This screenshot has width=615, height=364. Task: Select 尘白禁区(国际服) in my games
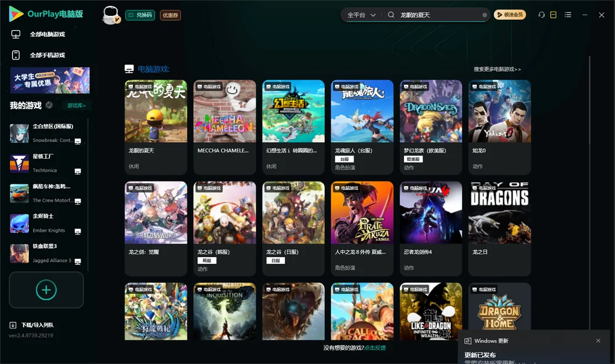pyautogui.click(x=46, y=134)
